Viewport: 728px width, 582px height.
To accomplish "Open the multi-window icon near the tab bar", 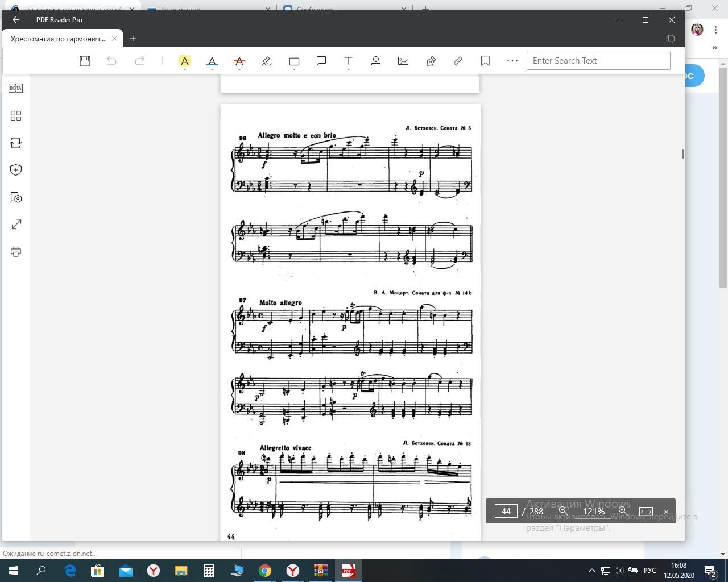I will tap(671, 39).
